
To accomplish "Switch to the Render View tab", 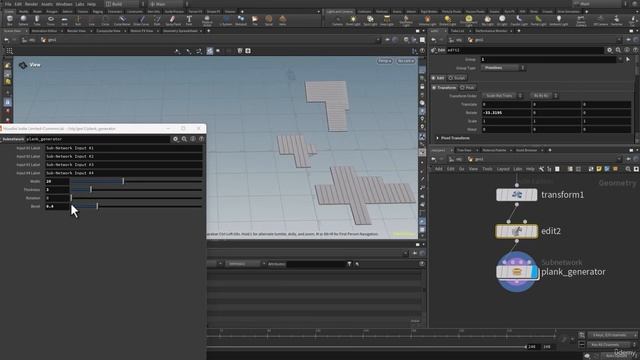I will point(76,31).
